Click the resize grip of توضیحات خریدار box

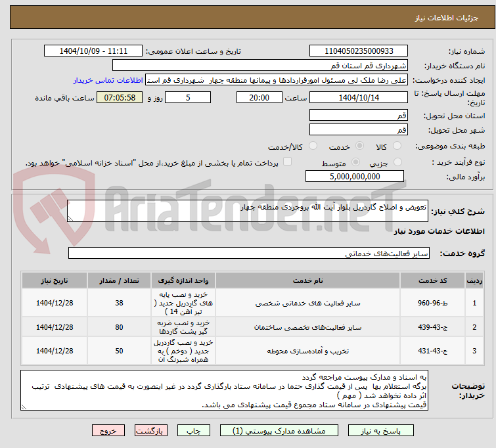(x=24, y=407)
